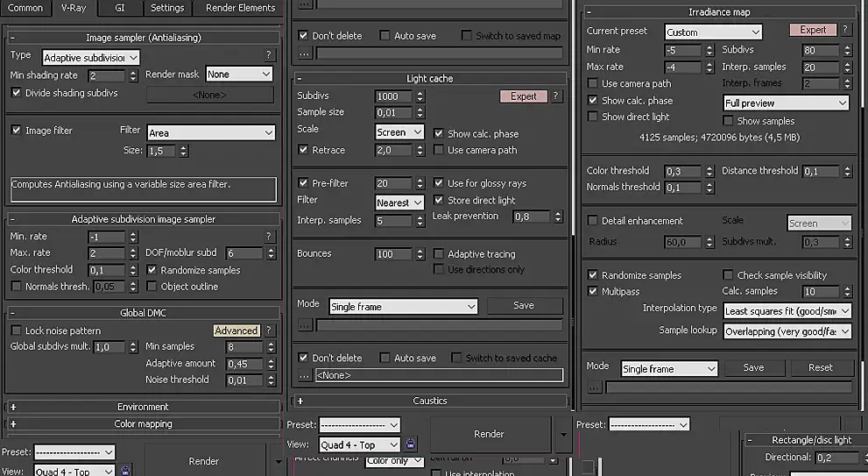Enable Lock noise pattern checkbox

[16, 330]
